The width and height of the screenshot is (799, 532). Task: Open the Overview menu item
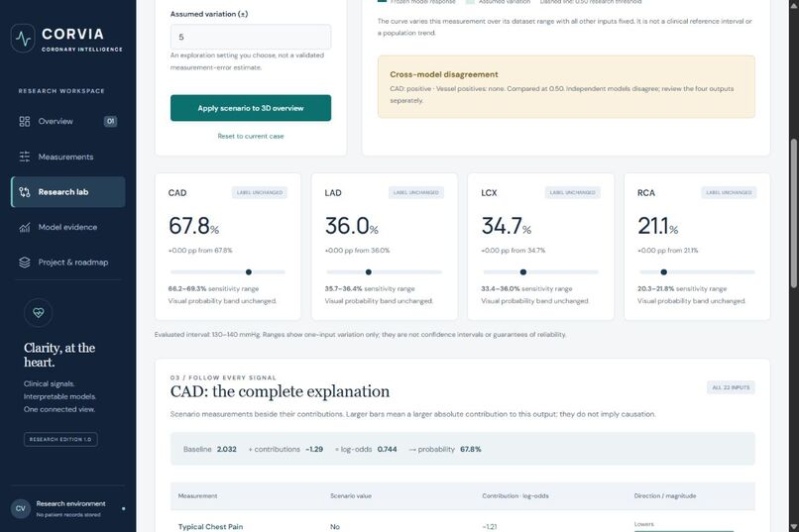(67, 121)
